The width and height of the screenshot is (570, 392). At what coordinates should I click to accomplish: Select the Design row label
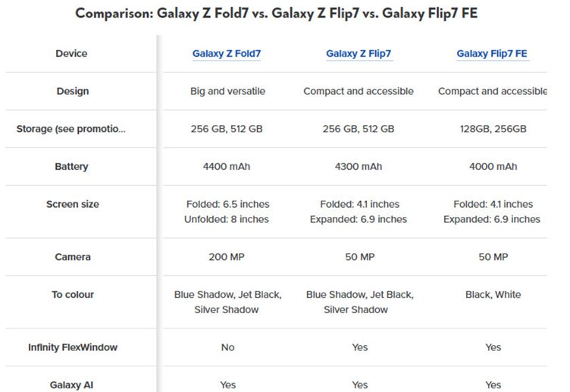72,92
